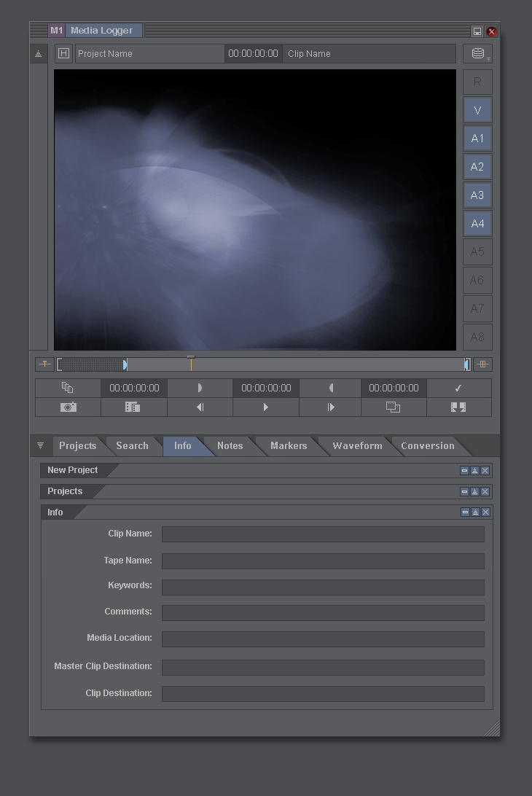Switch to the Search tab
The height and width of the screenshot is (796, 532).
132,445
